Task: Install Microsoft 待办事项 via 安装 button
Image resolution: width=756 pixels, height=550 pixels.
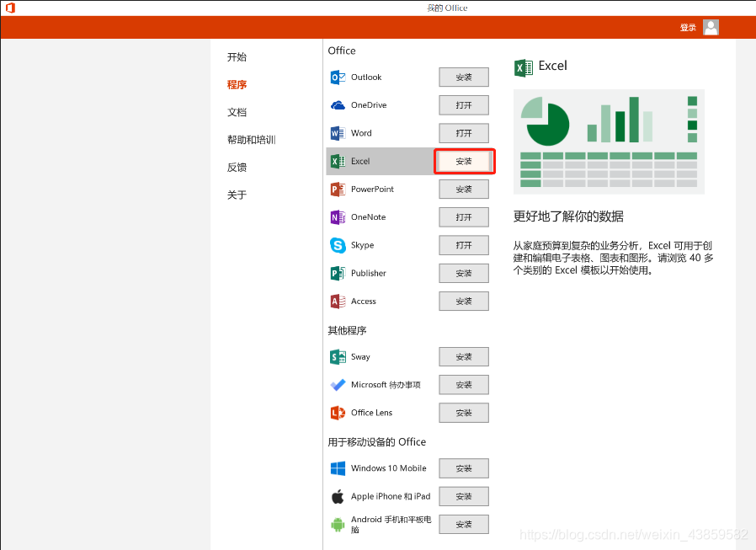Action: pos(464,385)
